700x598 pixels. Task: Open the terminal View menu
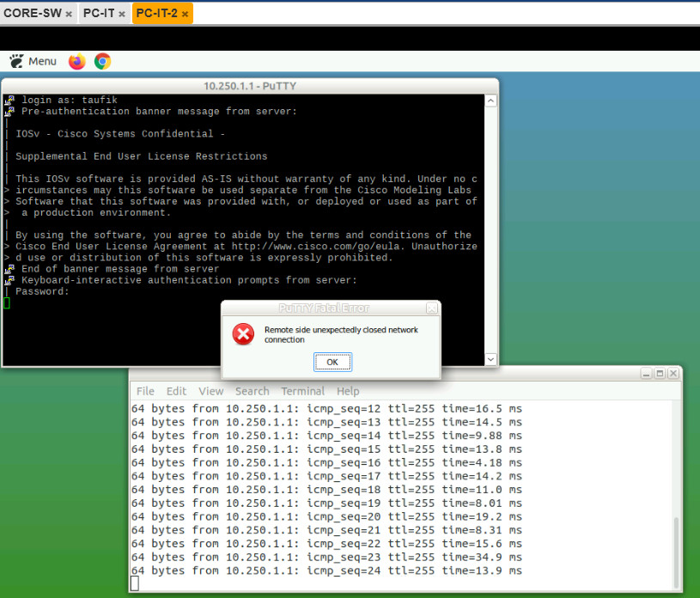tap(210, 391)
